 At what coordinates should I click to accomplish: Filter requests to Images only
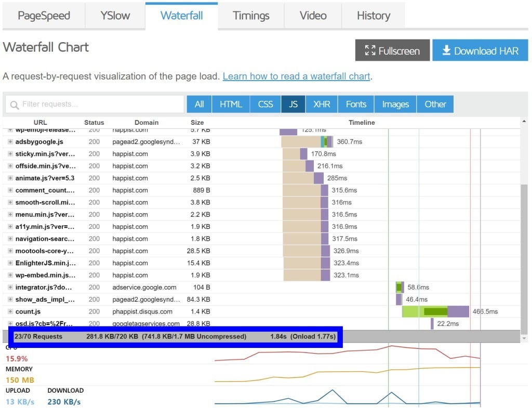395,104
